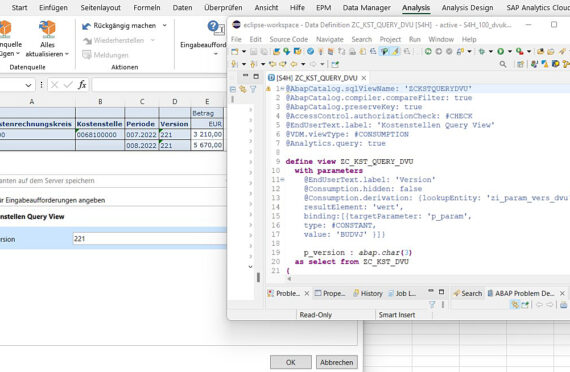
Task: Click the Open Perspective icon in Eclipse
Action: [520, 64]
